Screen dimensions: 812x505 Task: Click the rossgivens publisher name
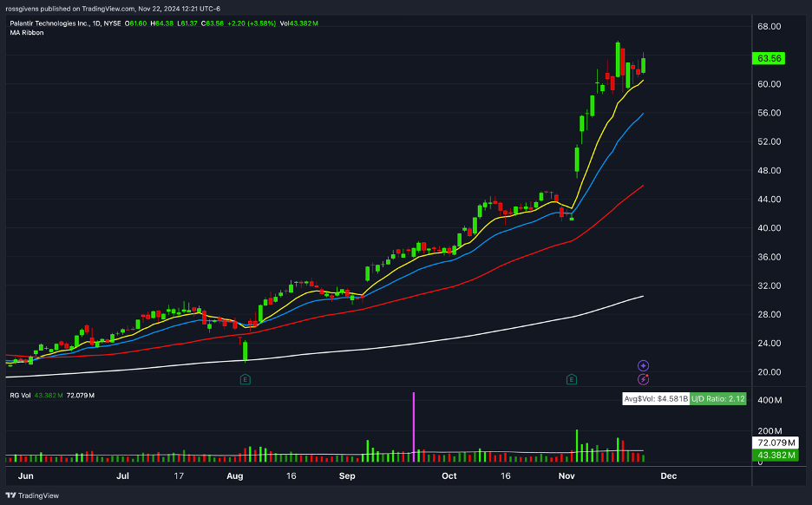click(23, 9)
